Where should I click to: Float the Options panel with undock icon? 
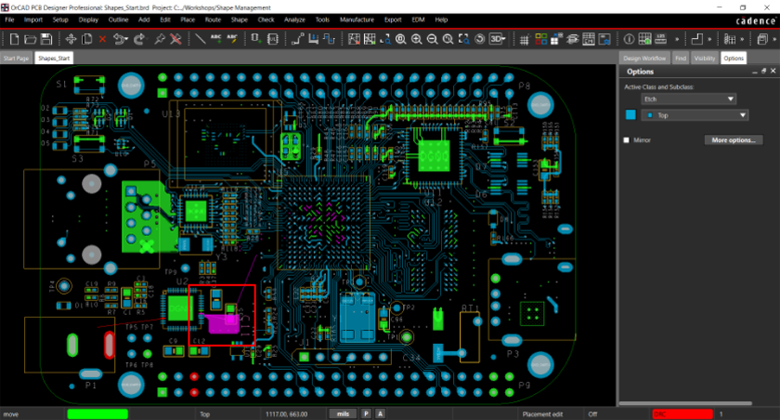pos(764,71)
